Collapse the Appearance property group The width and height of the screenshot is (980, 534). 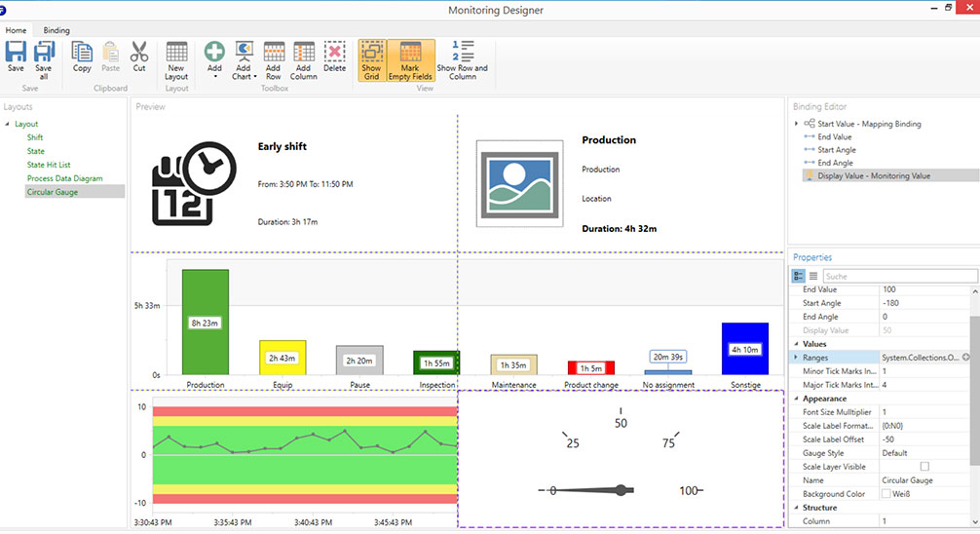pyautogui.click(x=796, y=399)
